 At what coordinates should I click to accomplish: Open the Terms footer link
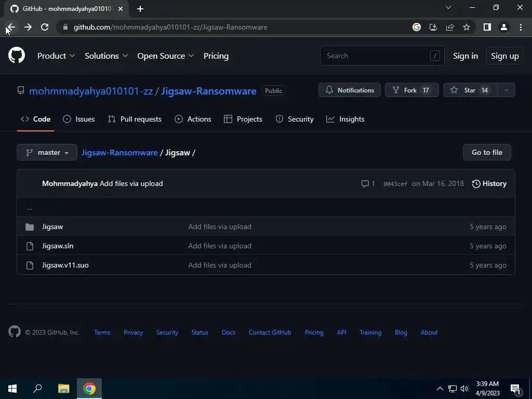102,332
